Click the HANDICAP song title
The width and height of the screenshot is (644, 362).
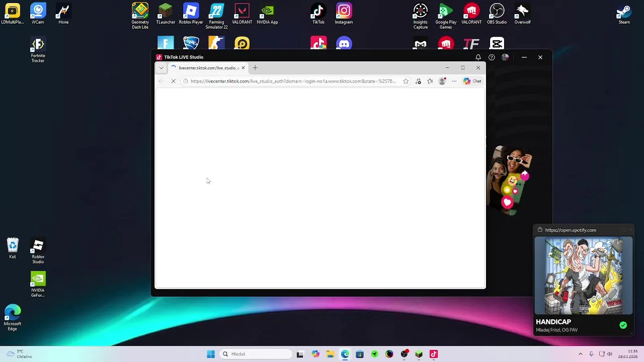(553, 322)
